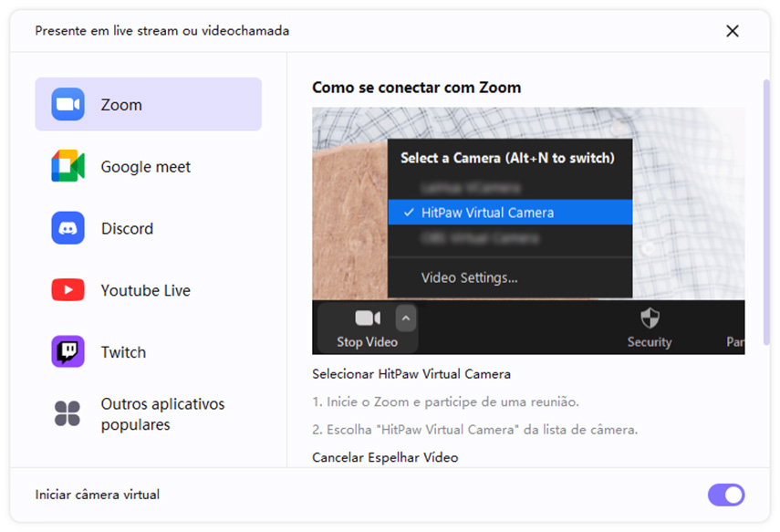
Task: Click the Security shield icon in tutorial image
Action: pos(649,318)
